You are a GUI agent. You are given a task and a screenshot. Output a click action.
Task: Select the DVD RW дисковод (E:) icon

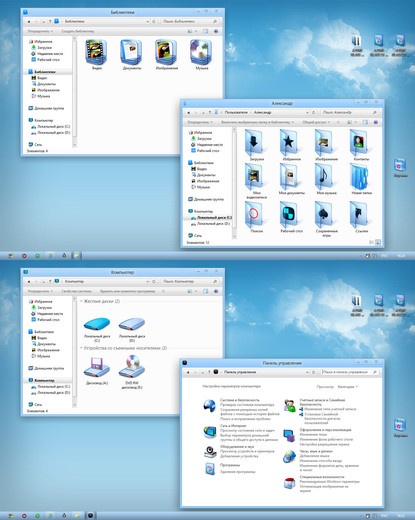pos(132,367)
